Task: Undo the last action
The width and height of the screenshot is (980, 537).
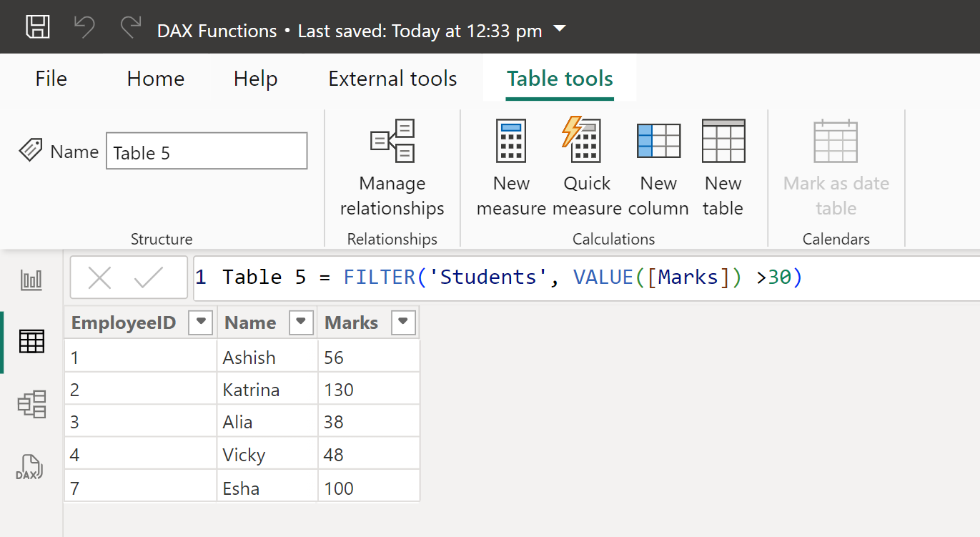Action: pyautogui.click(x=84, y=26)
